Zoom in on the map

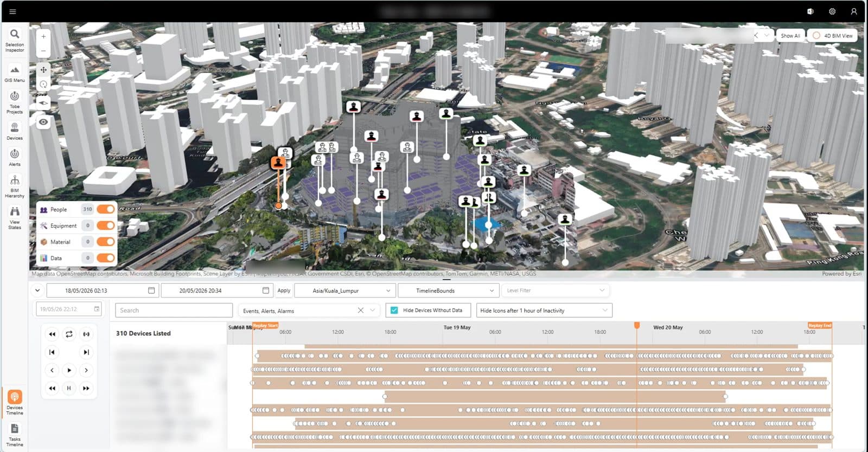[x=43, y=36]
